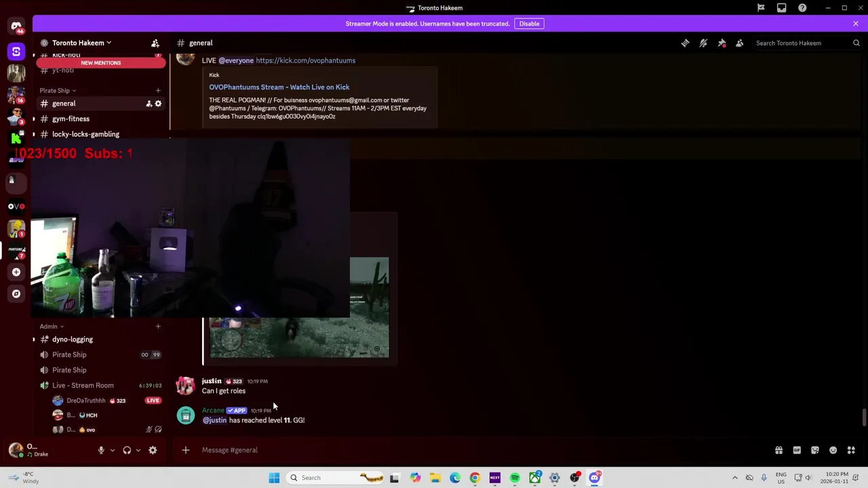Image resolution: width=868 pixels, height=488 pixels.
Task: Click justin's username in chat
Action: pyautogui.click(x=212, y=381)
